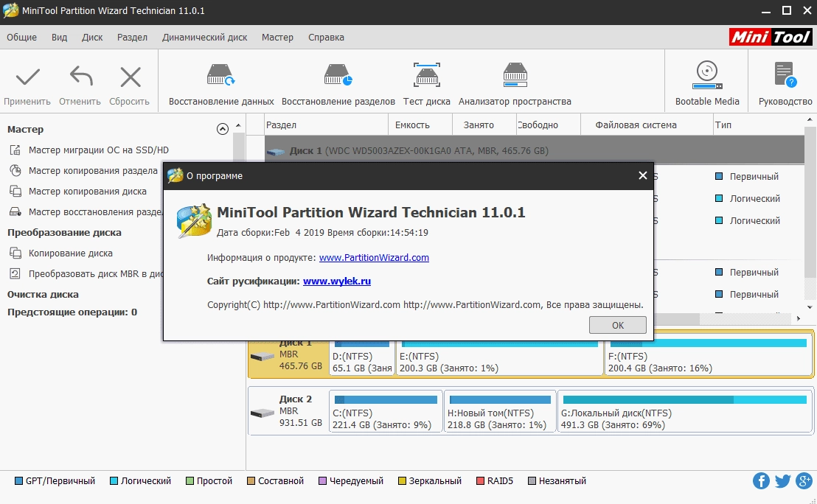This screenshot has width=817, height=504.
Task: Select the Зеркальный legend swatch
Action: 402,480
